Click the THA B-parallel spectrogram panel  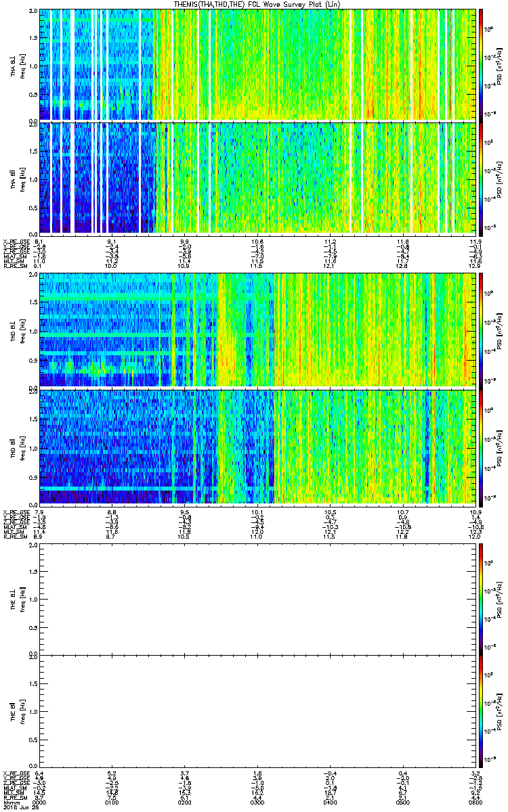pyautogui.click(x=258, y=177)
